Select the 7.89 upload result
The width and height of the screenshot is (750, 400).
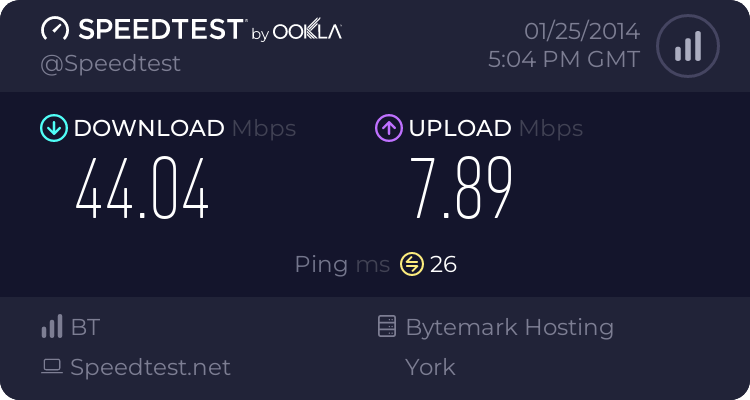[461, 188]
